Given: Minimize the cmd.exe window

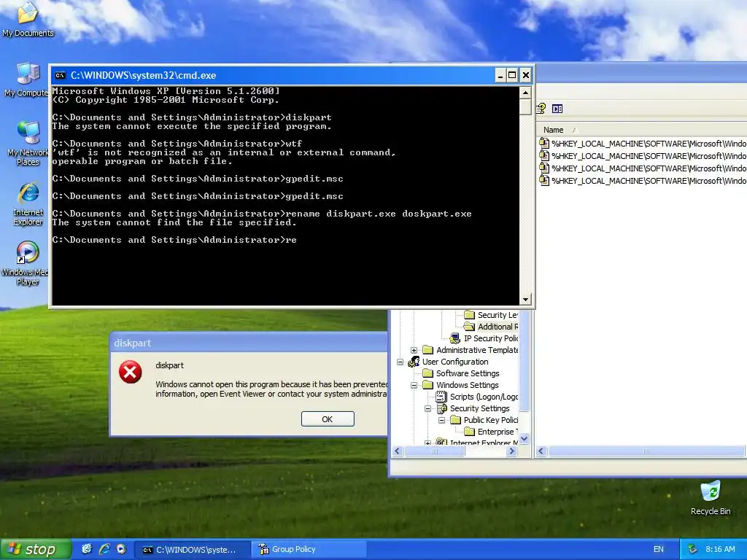Looking at the screenshot, I should [500, 75].
